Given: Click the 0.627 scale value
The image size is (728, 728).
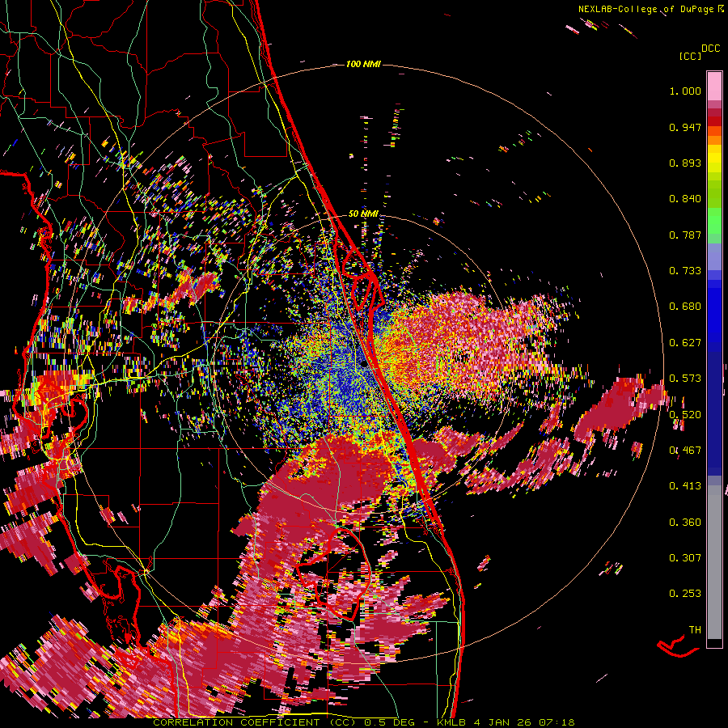Looking at the screenshot, I should (x=685, y=343).
